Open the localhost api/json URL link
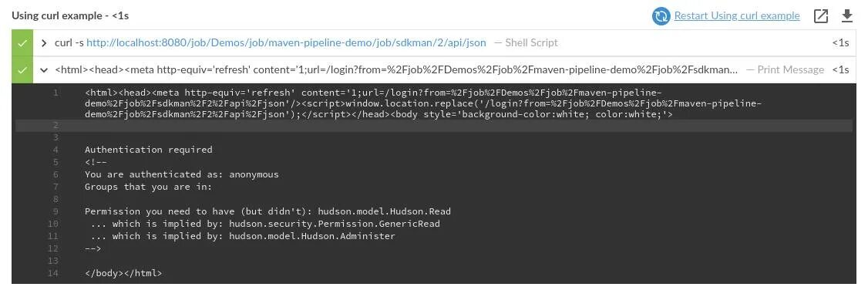 [x=286, y=42]
